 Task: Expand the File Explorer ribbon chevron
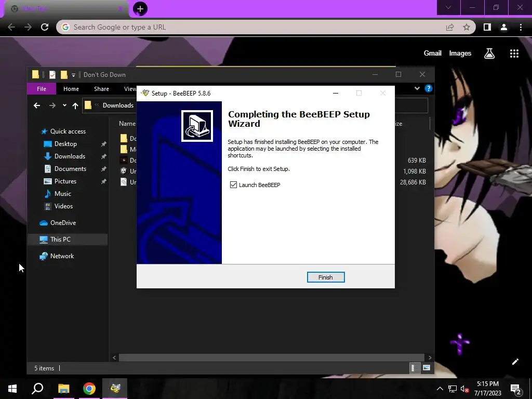click(x=417, y=88)
